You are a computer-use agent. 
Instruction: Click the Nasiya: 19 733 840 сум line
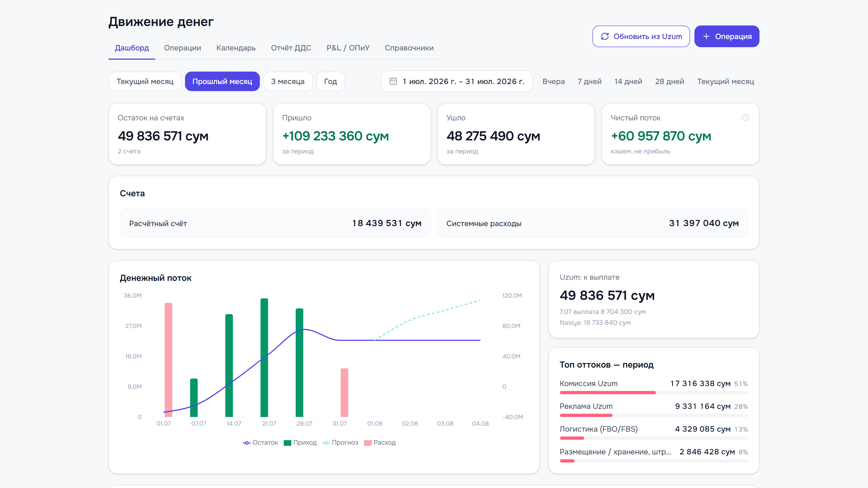pos(595,323)
